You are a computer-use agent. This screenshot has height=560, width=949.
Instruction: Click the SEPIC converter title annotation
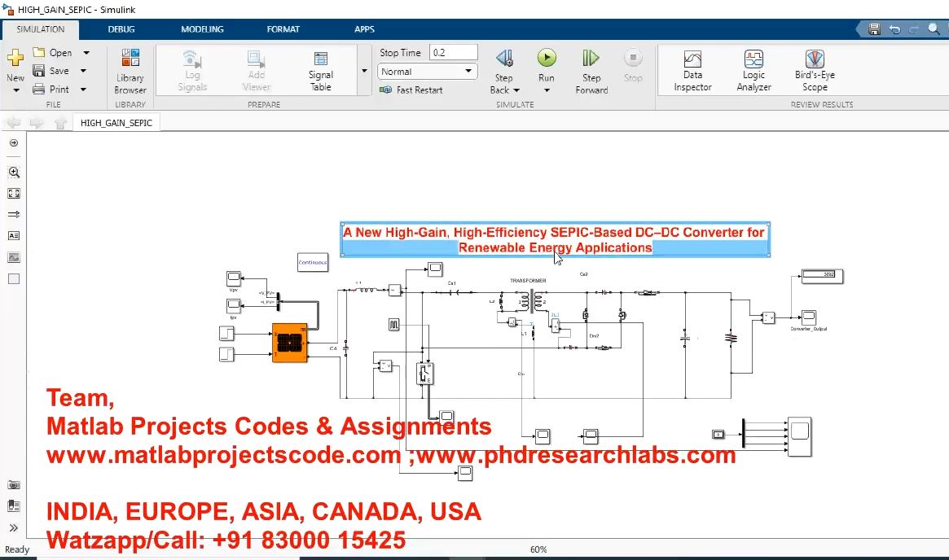555,239
